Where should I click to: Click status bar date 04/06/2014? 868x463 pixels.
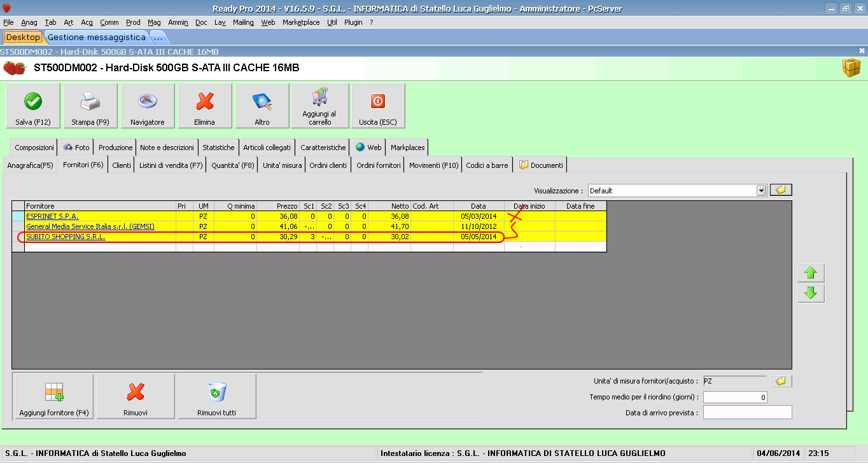778,453
